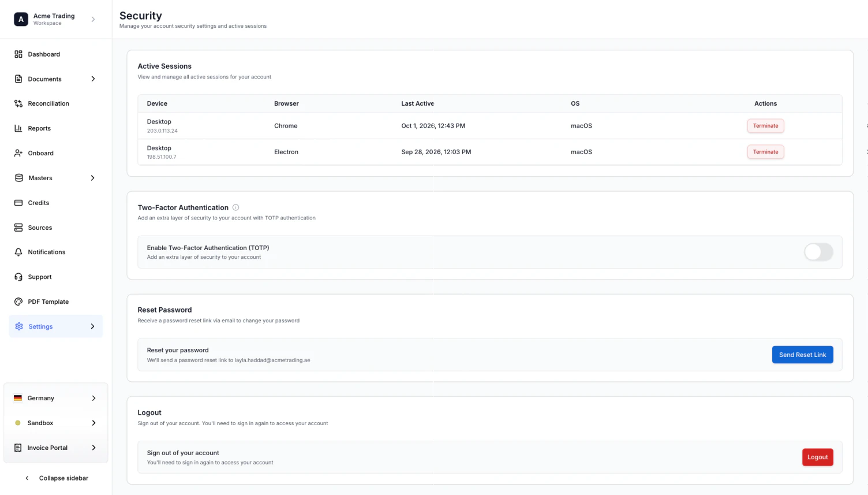
Task: Click the Acme Trading workspace logo
Action: click(21, 19)
